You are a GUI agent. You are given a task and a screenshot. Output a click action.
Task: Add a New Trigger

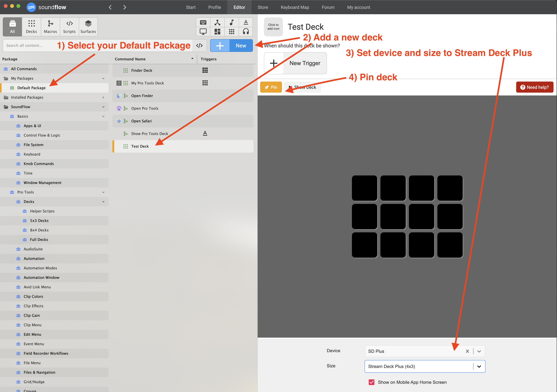(x=295, y=63)
